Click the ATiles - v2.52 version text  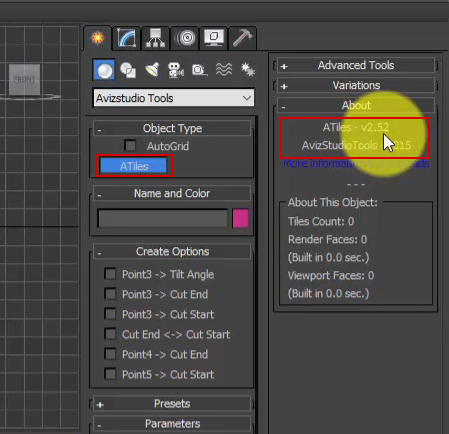(x=356, y=127)
